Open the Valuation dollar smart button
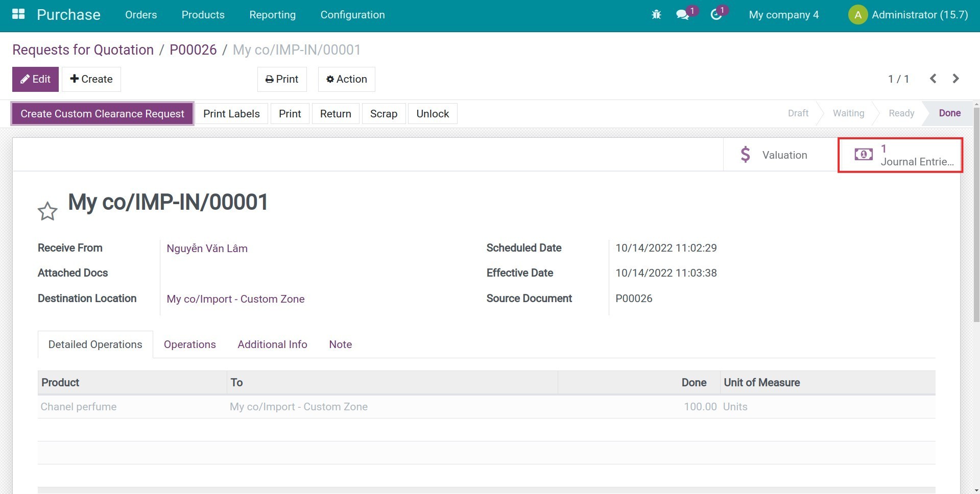This screenshot has width=980, height=494. pos(774,155)
